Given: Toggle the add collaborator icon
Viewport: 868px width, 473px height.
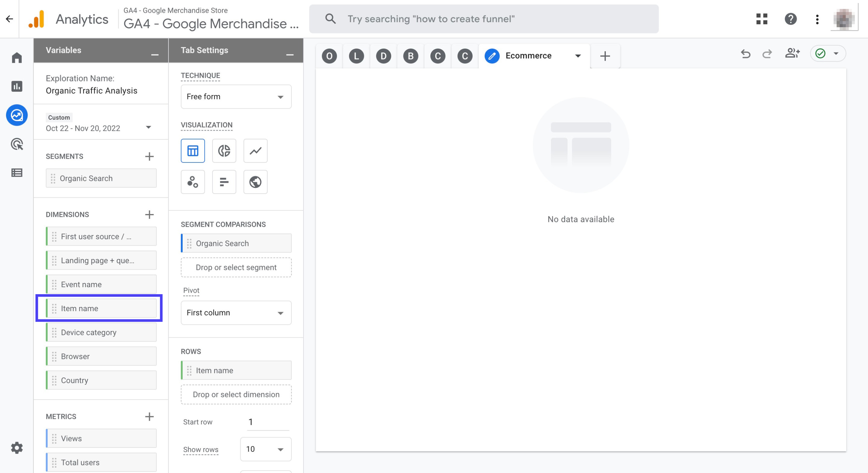Looking at the screenshot, I should (793, 54).
